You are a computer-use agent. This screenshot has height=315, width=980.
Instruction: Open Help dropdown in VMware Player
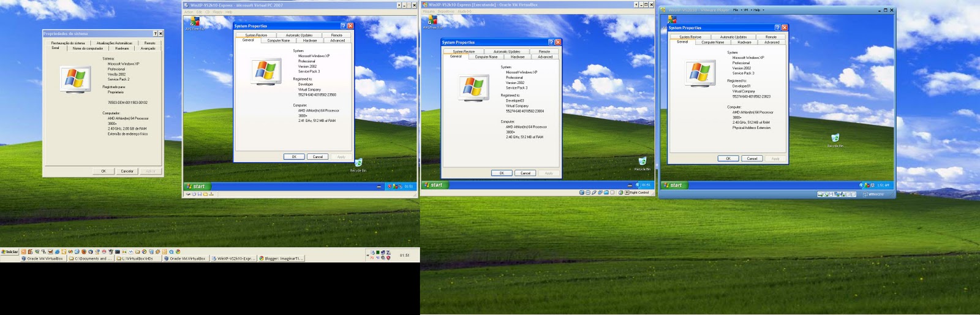point(758,10)
